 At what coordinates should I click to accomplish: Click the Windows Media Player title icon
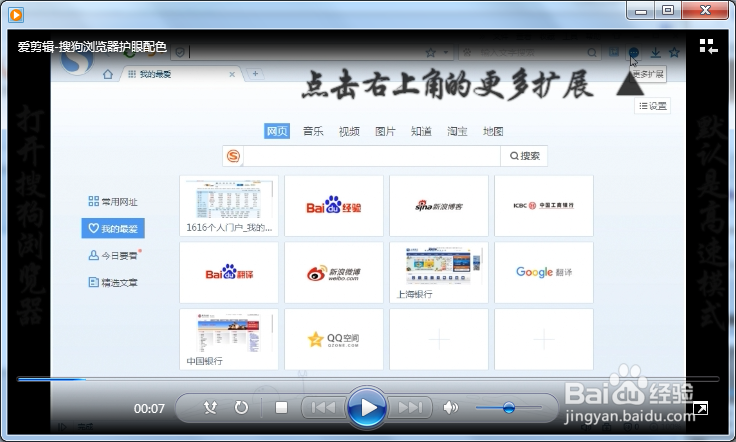15,15
